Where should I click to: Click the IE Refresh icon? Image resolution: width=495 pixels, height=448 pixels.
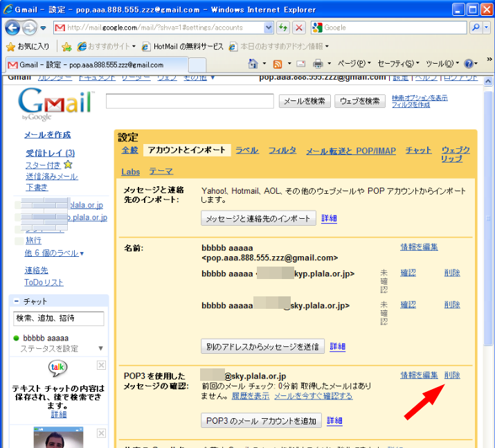(x=283, y=28)
